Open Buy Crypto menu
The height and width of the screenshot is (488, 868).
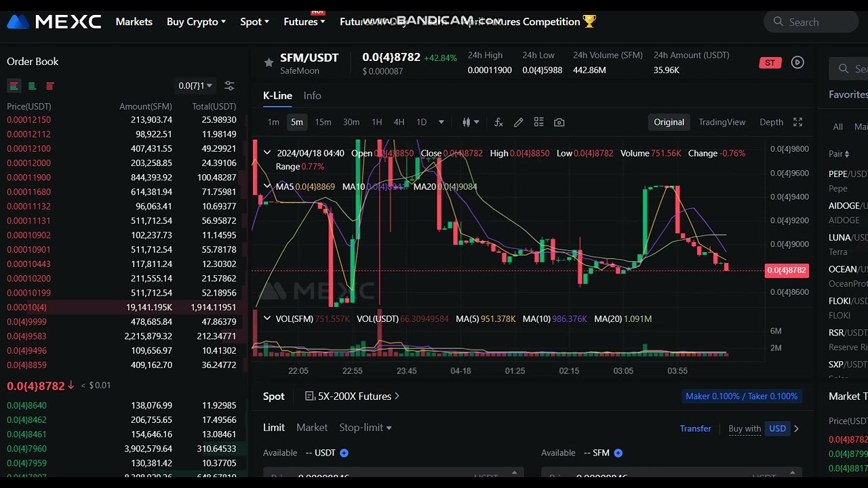[196, 22]
